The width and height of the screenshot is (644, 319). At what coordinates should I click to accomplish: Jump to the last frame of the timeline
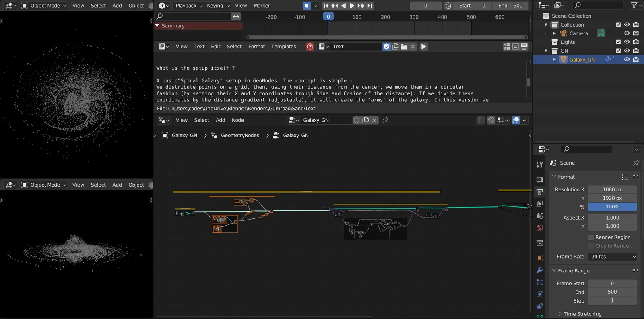pyautogui.click(x=369, y=6)
